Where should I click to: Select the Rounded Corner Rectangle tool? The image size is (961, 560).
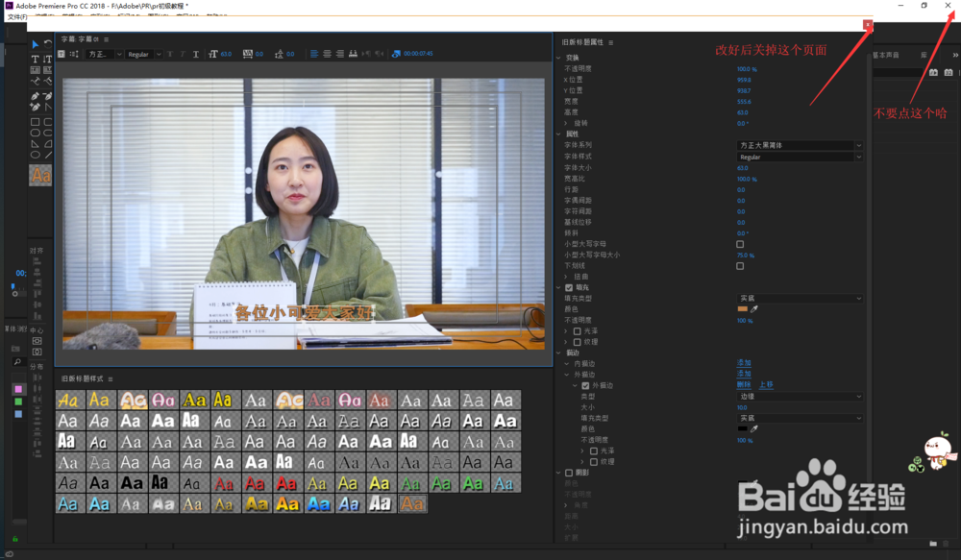coord(48,122)
